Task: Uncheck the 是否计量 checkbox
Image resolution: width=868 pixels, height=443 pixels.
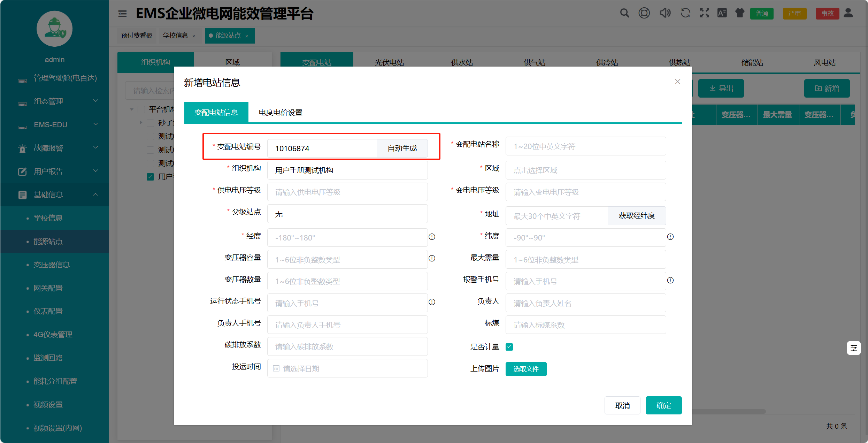Action: 509,347
